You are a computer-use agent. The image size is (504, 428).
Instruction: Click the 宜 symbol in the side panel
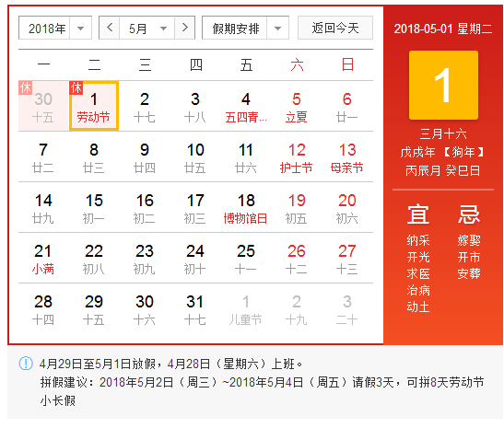pos(418,214)
